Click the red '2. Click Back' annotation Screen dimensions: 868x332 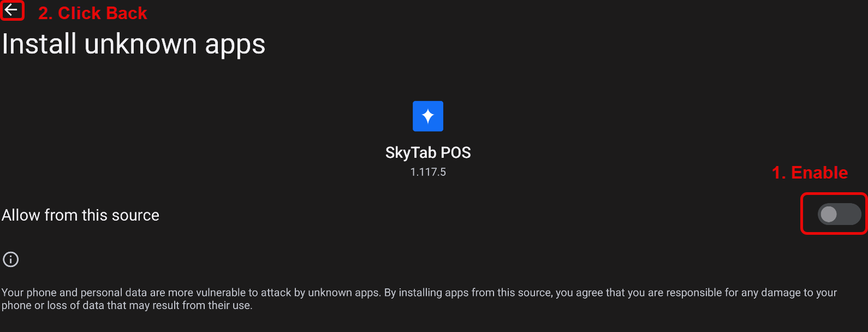[x=93, y=13]
